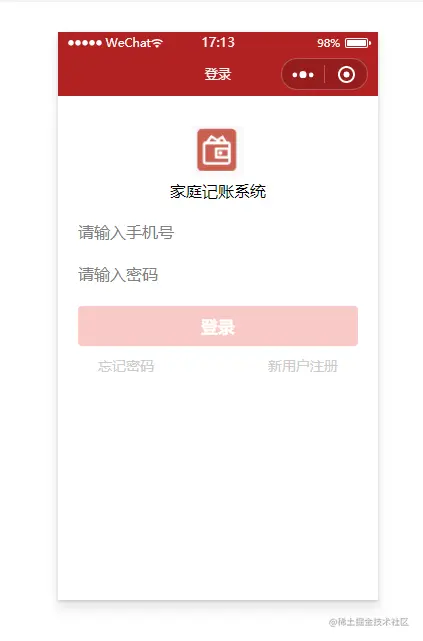Click the 稀土掘金技术社区 watermark text
This screenshot has width=423, height=641.
369,622
